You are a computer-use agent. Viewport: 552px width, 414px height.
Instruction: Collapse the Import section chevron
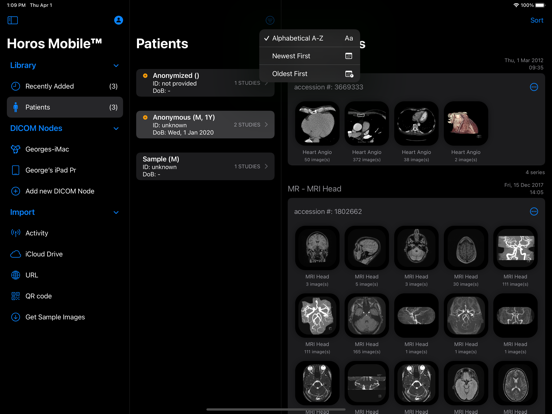coord(116,213)
